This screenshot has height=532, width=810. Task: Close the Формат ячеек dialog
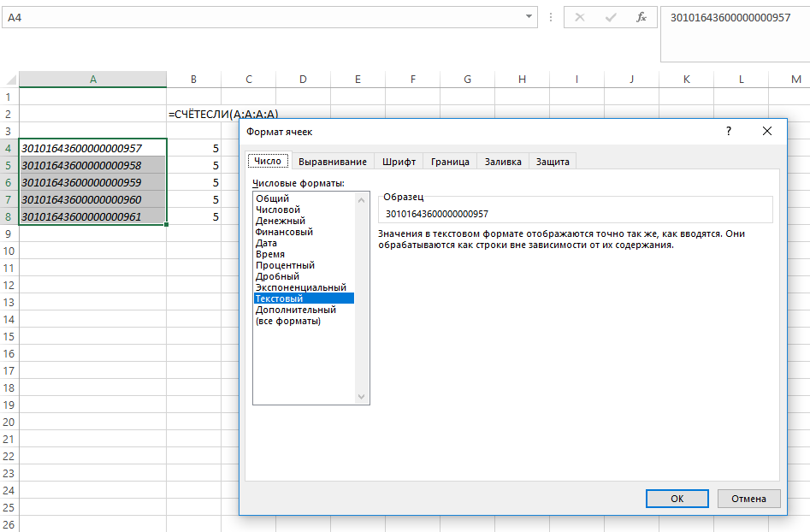767,131
